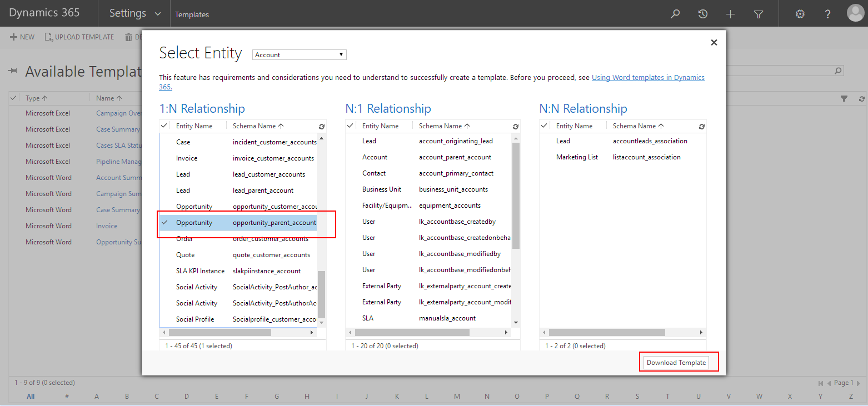Open the Templates breadcrumb
Viewport: 868px width, 406px height.
pos(192,14)
